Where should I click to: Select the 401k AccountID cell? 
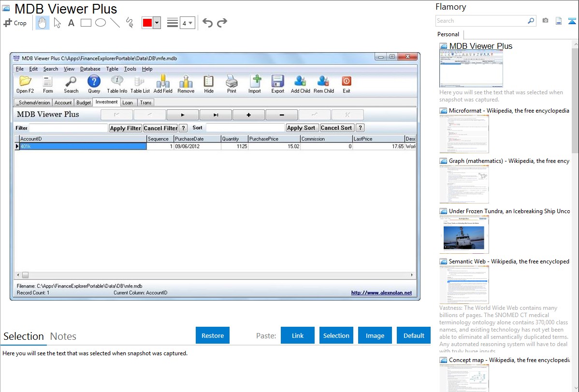click(83, 146)
